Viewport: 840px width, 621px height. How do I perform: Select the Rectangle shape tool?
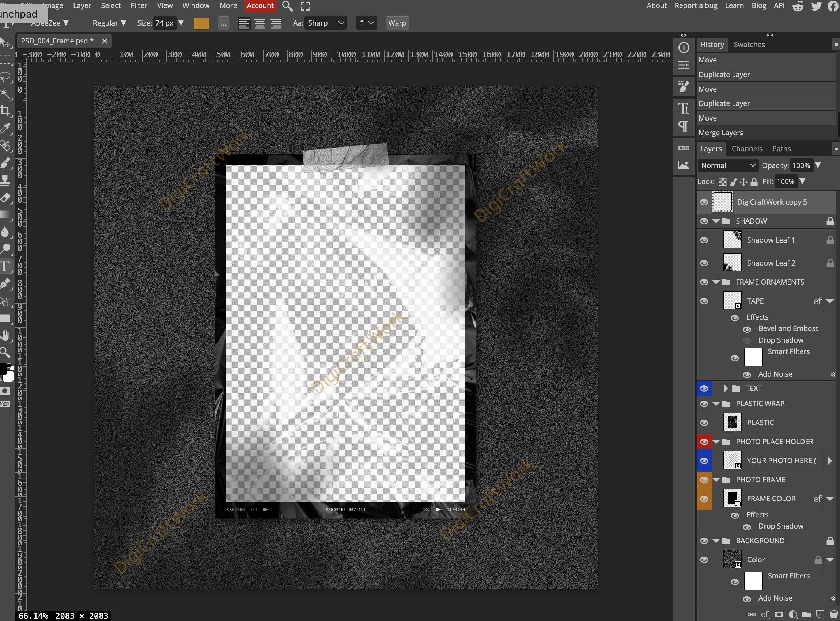point(5,318)
